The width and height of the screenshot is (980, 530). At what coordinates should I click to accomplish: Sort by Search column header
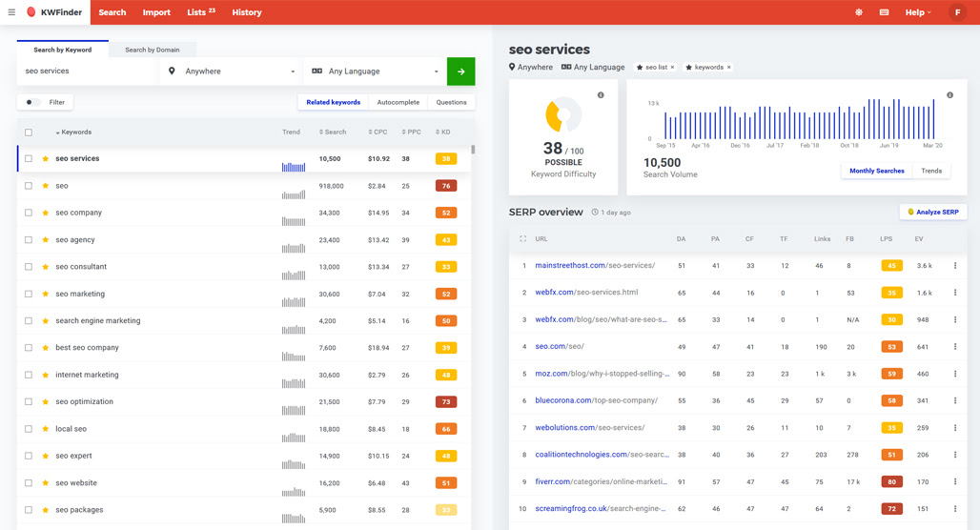[x=333, y=132]
